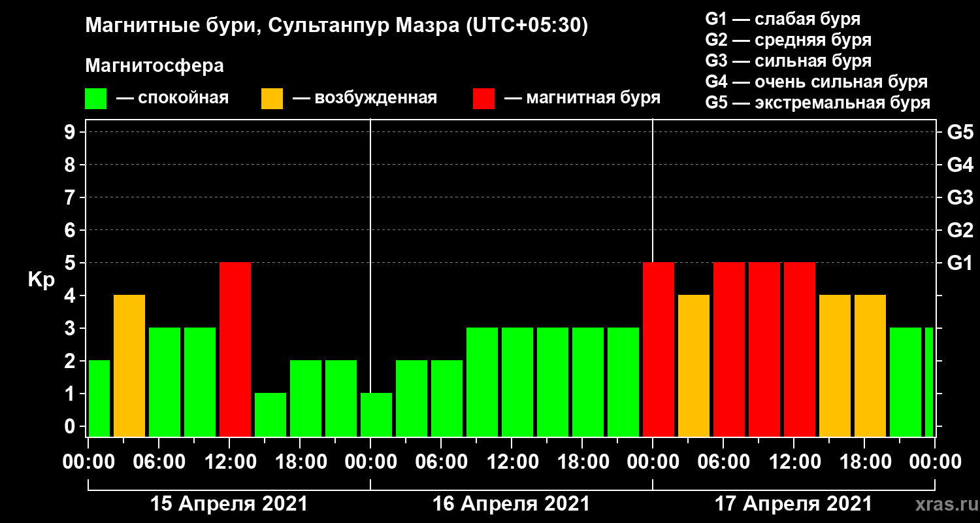
Task: Click the first green bar of 15 April at 00:00
Action: coord(99,399)
